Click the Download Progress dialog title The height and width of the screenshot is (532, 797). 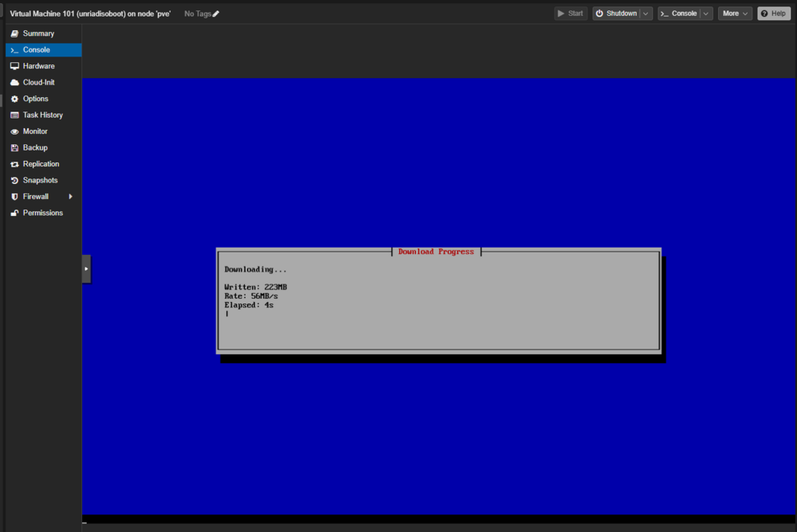click(x=436, y=252)
